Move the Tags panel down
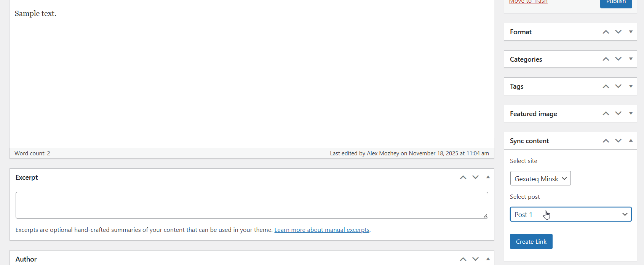Image resolution: width=644 pixels, height=265 pixels. click(618, 86)
